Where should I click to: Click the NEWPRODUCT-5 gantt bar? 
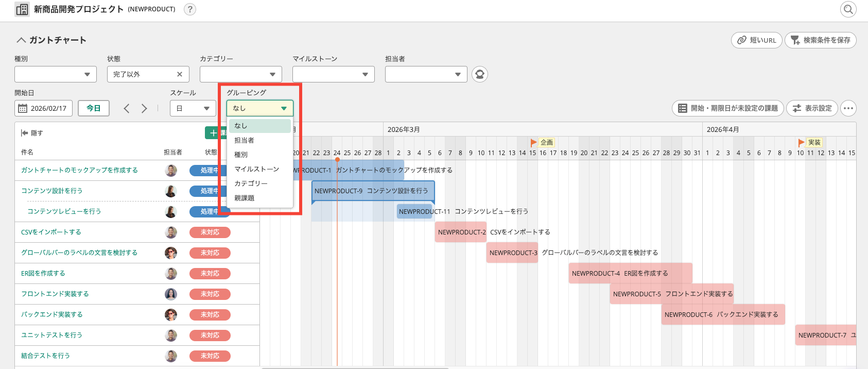[672, 294]
